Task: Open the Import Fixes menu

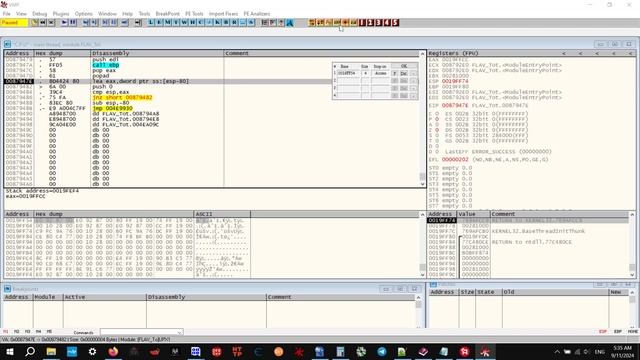Action: point(223,13)
